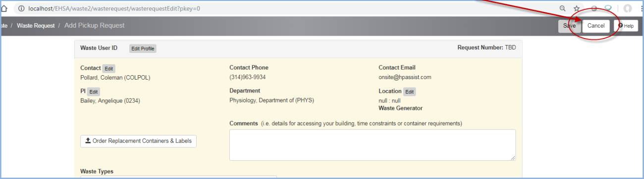Open the Help button
Screen dimensions: 644x179
pos(626,26)
